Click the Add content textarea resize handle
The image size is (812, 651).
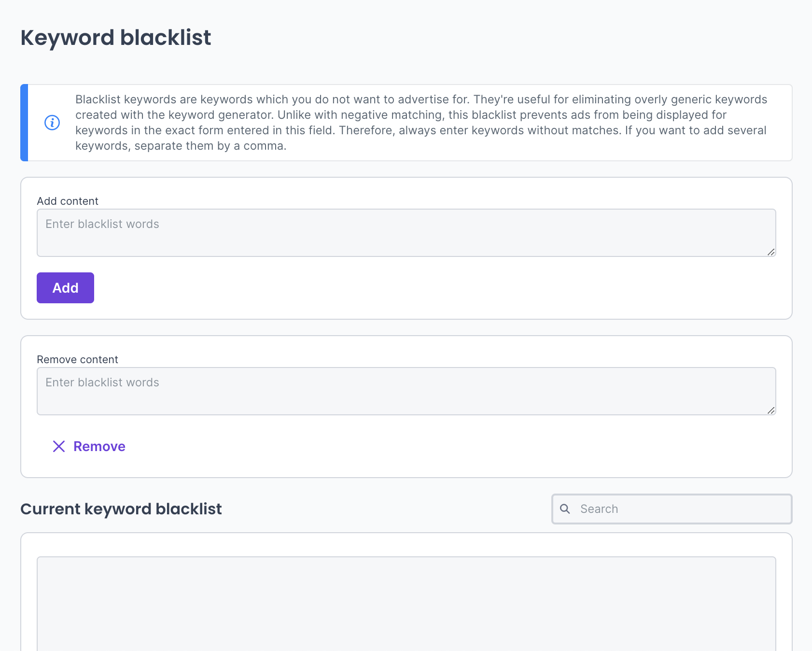pos(771,252)
